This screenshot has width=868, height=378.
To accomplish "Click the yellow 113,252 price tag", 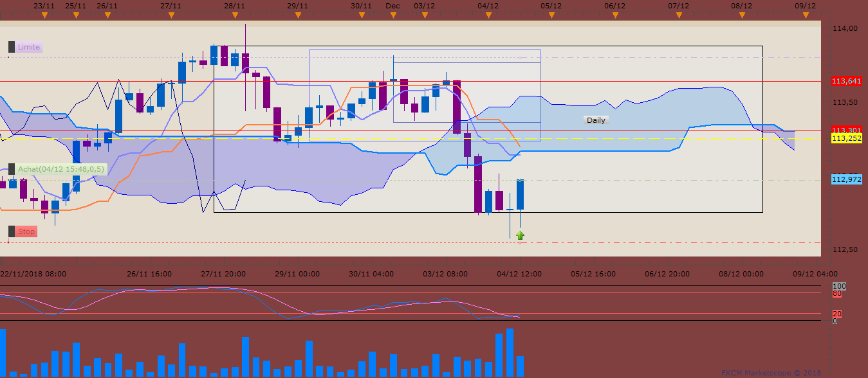I will (847, 138).
